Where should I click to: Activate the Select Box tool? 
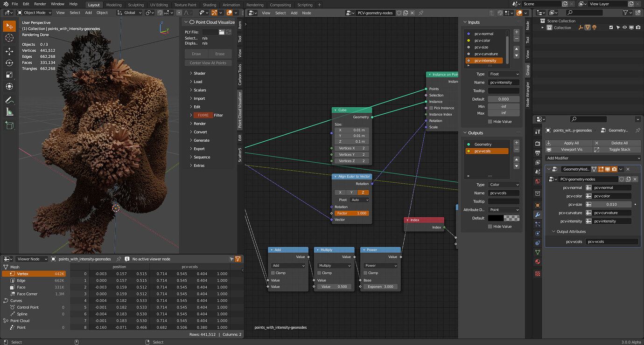9,26
